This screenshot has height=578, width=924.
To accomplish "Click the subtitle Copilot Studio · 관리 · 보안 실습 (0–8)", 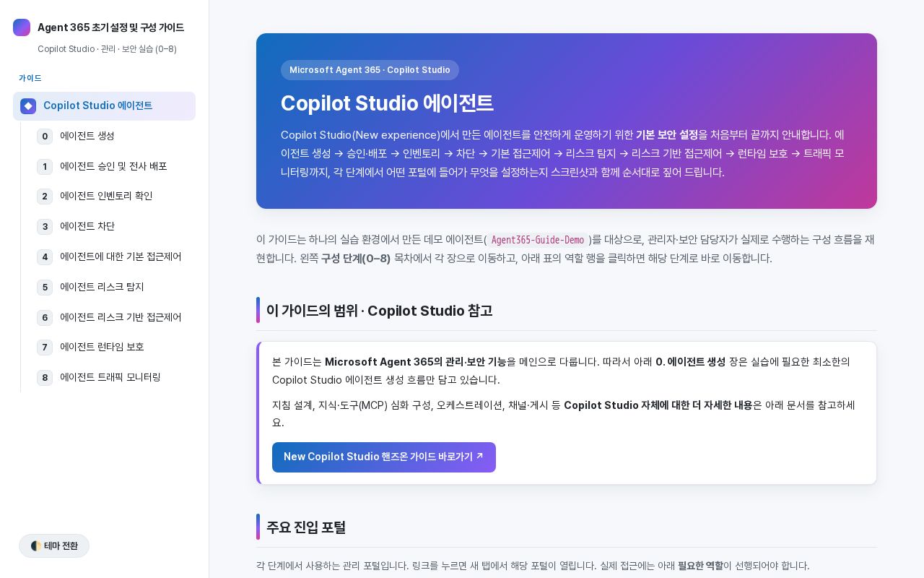I will coord(107,49).
